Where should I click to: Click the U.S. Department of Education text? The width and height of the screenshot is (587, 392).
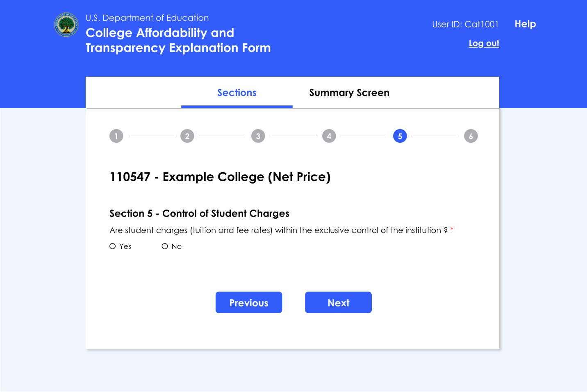[147, 18]
